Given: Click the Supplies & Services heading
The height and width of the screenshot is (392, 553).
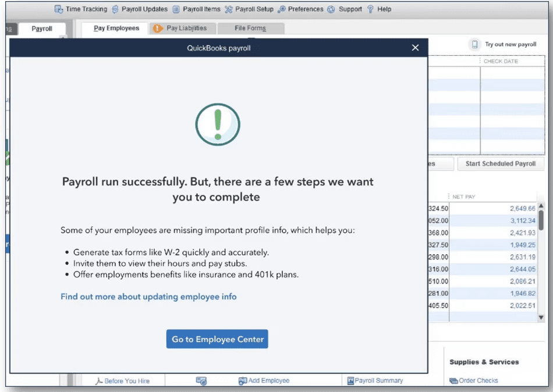Looking at the screenshot, I should [x=484, y=362].
